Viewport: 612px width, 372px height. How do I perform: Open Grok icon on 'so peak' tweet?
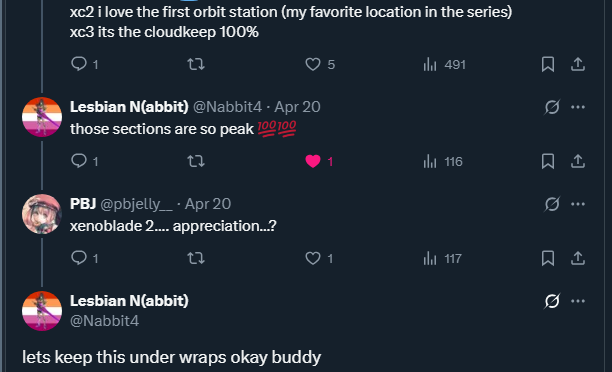552,107
